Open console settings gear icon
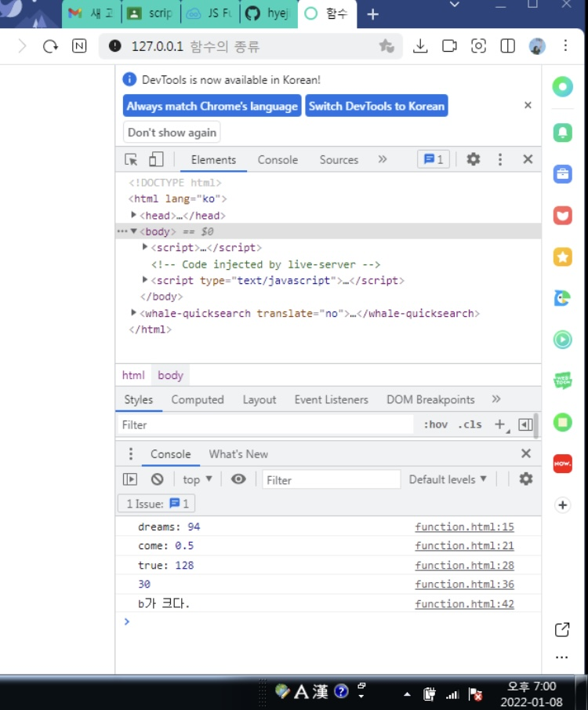Image resolution: width=588 pixels, height=710 pixels. point(525,479)
